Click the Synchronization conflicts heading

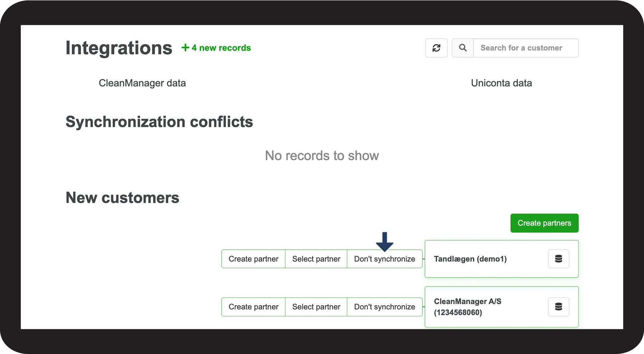pos(159,122)
